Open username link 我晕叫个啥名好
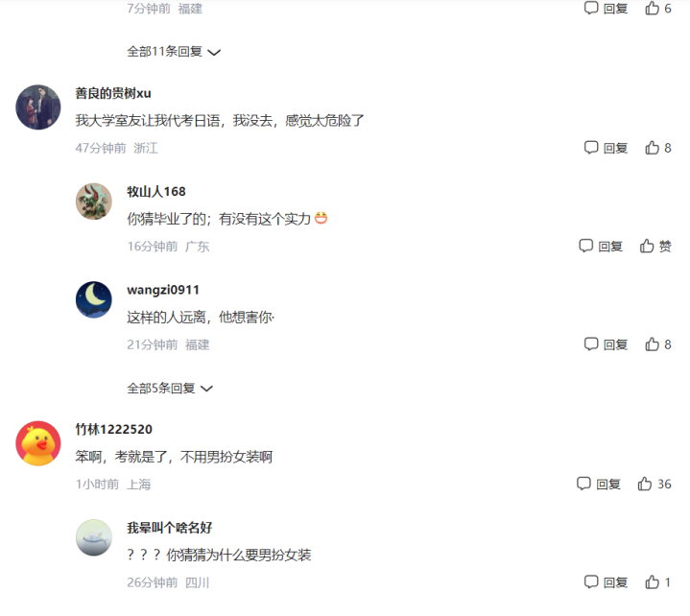This screenshot has width=690, height=616. tap(170, 527)
